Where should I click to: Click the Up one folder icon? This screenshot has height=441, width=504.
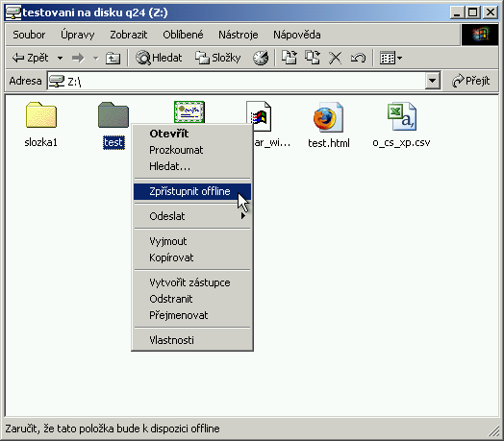[113, 59]
